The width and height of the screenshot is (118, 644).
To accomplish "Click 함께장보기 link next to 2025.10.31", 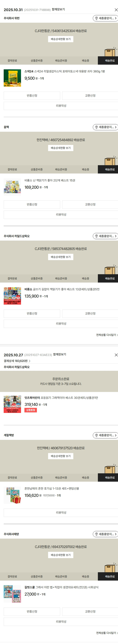I will [x=59, y=9].
